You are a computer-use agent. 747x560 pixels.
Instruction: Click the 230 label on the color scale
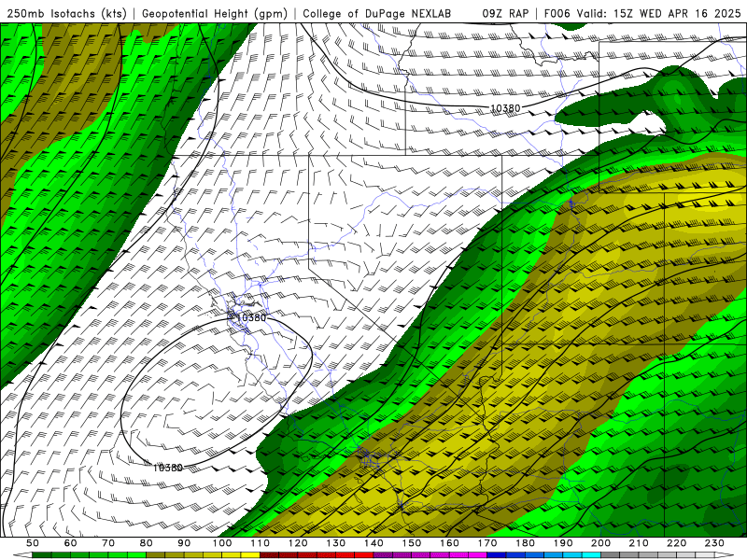(x=714, y=543)
